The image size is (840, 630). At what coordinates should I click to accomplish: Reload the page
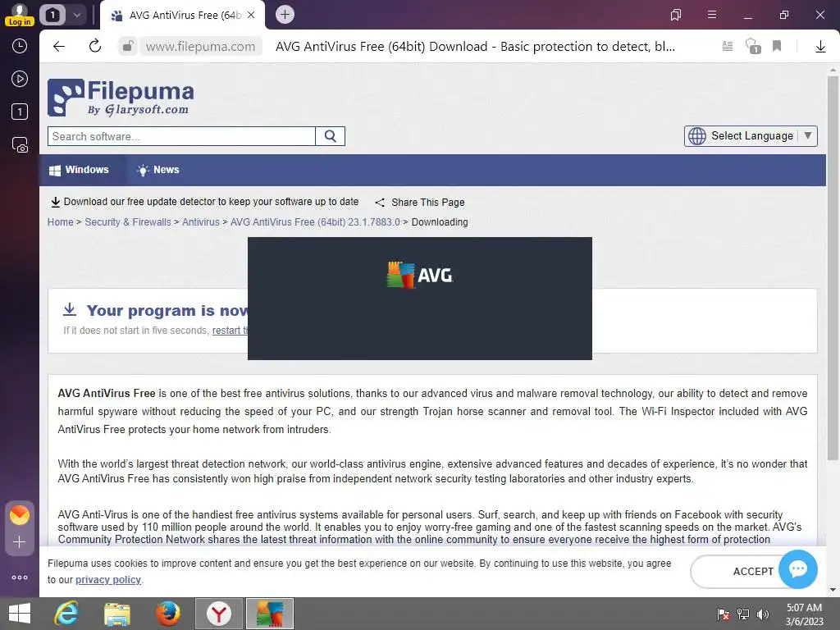[x=95, y=46]
